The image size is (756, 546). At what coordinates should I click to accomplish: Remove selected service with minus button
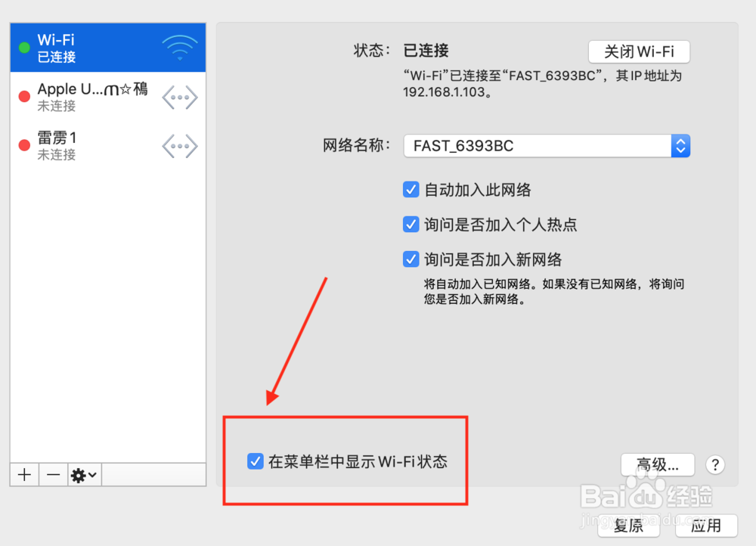tap(54, 475)
